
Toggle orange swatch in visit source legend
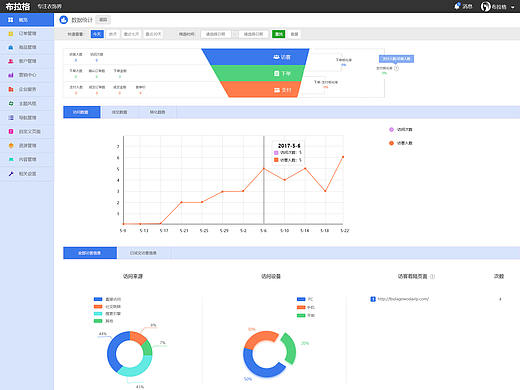tap(98, 306)
